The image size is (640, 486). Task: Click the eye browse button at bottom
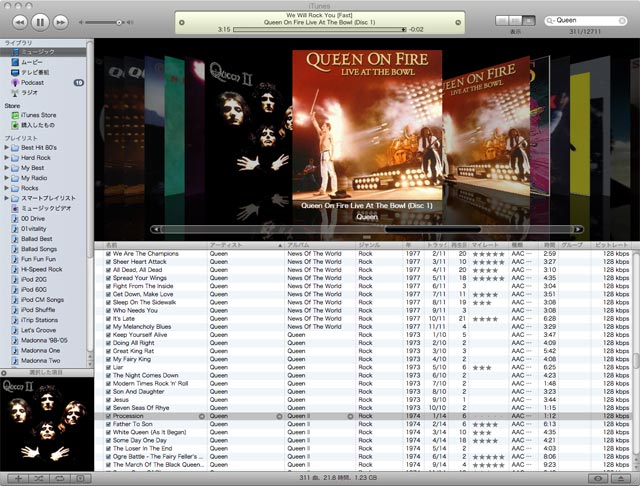pyautogui.click(x=598, y=478)
